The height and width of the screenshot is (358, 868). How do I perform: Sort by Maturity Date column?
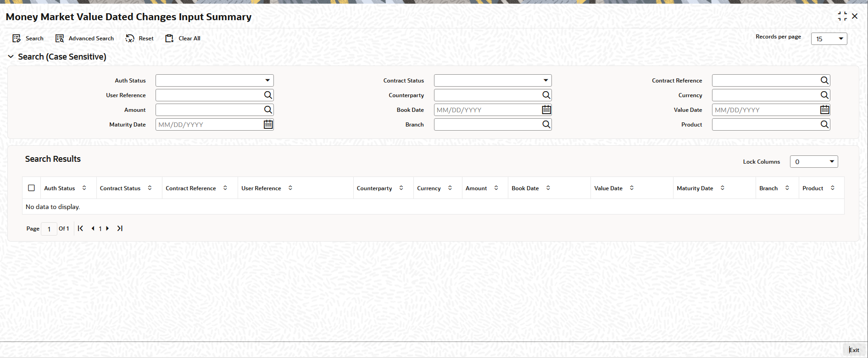tap(723, 188)
